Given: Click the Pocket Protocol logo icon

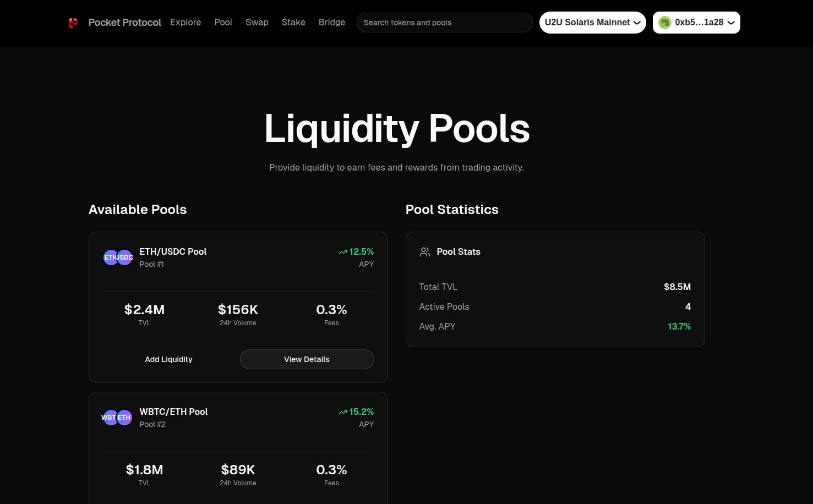Looking at the screenshot, I should click(73, 23).
